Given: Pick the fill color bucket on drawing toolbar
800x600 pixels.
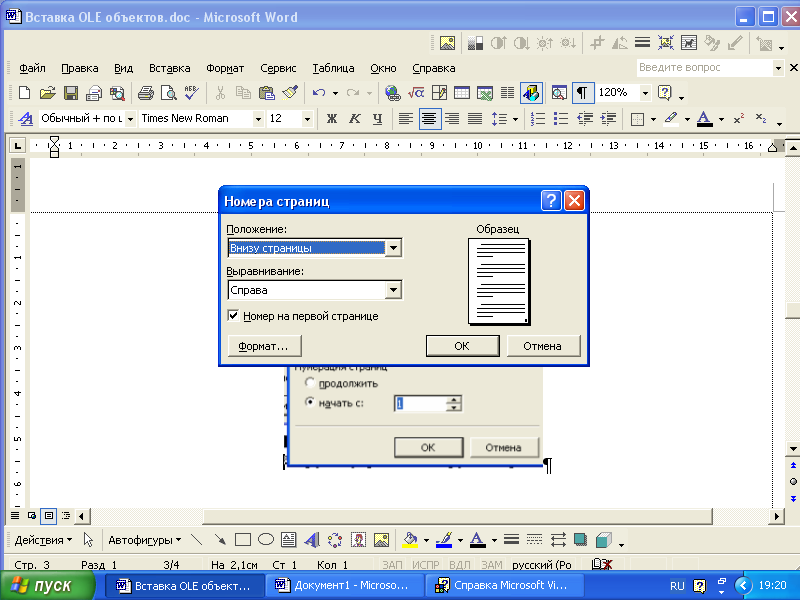Looking at the screenshot, I should tap(410, 540).
